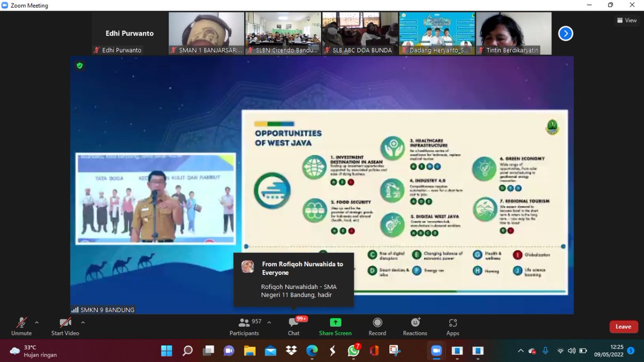Open WhatsApp from taskbar
The width and height of the screenshot is (644, 362).
pos(354,351)
